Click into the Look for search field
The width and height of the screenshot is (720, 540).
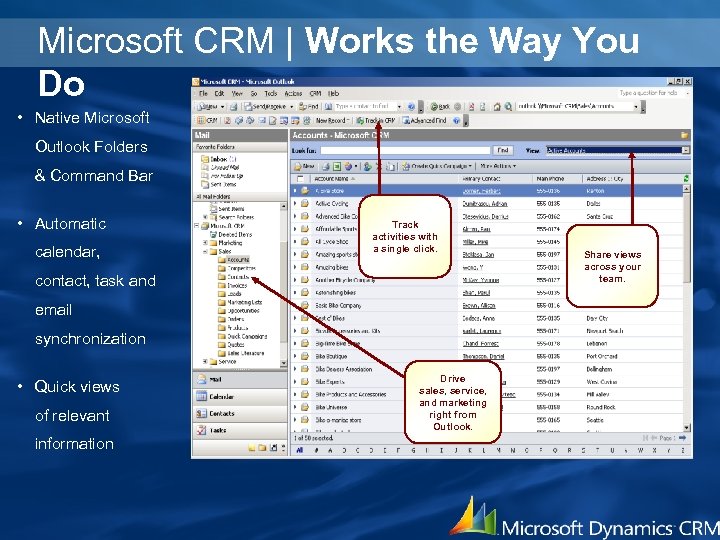tap(405, 150)
